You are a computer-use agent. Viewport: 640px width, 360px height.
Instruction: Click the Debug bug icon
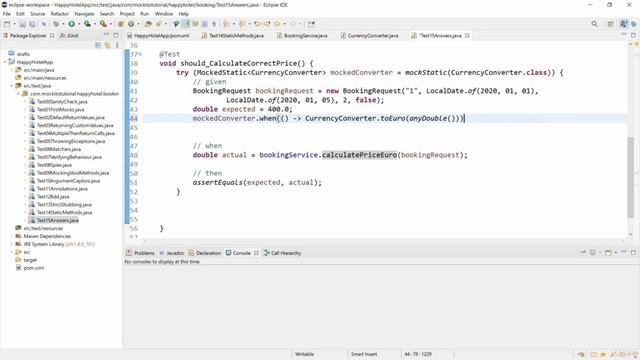click(56, 24)
